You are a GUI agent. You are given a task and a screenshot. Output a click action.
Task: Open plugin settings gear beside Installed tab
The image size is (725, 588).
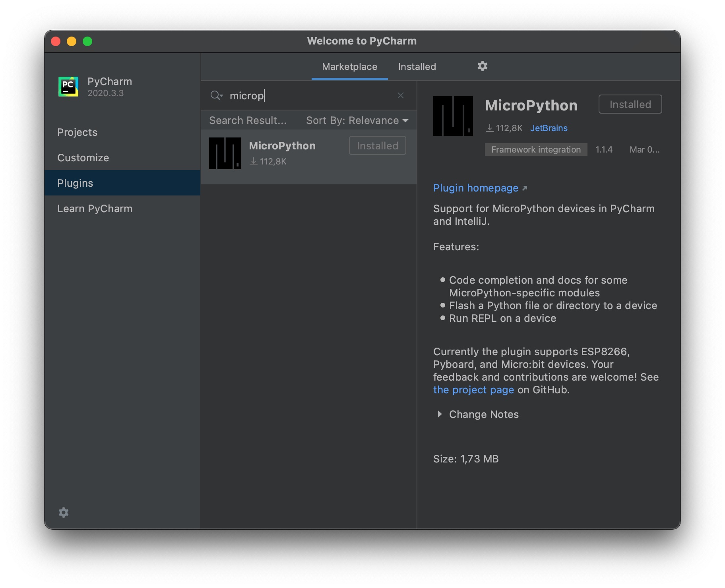(x=482, y=66)
